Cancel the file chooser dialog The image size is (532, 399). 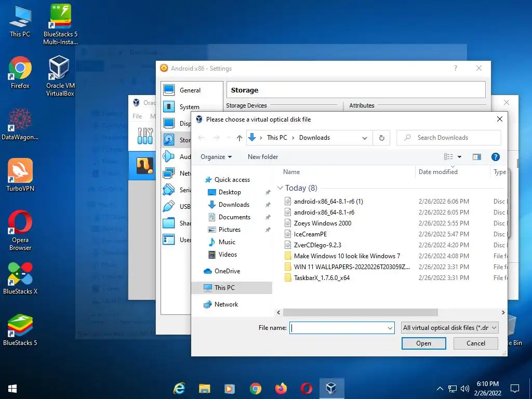pyautogui.click(x=476, y=343)
